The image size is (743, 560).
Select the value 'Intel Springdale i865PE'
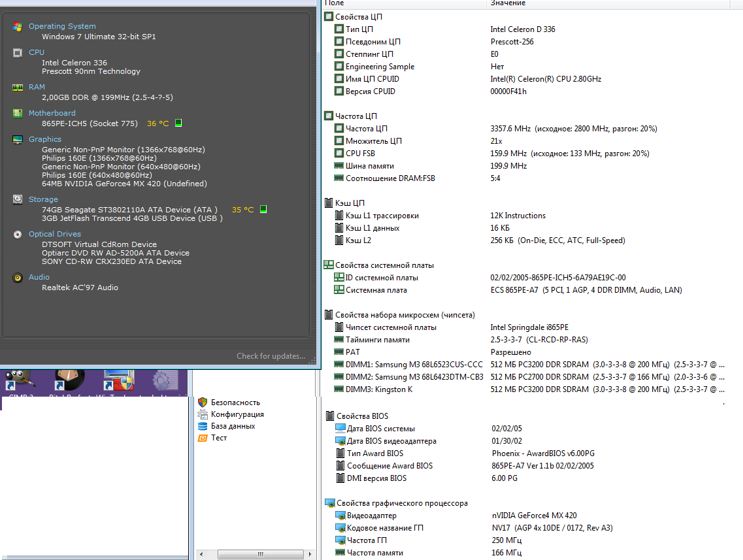tap(529, 327)
